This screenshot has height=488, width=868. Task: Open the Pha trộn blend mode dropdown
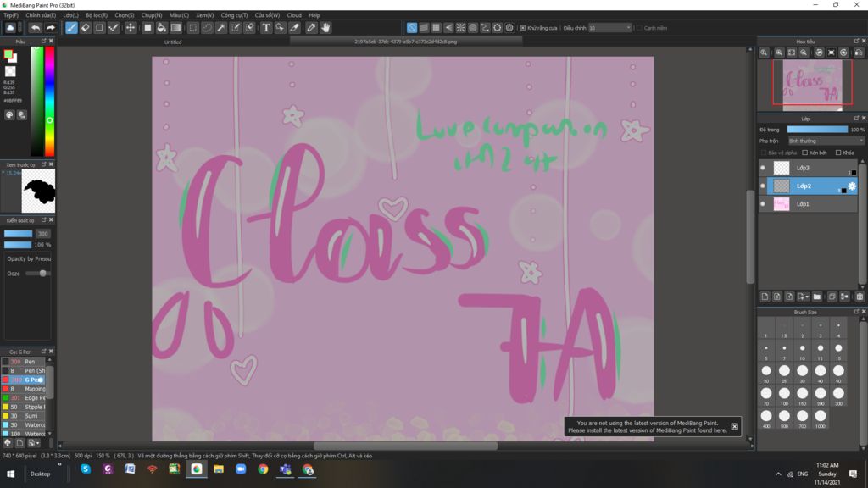(x=826, y=141)
